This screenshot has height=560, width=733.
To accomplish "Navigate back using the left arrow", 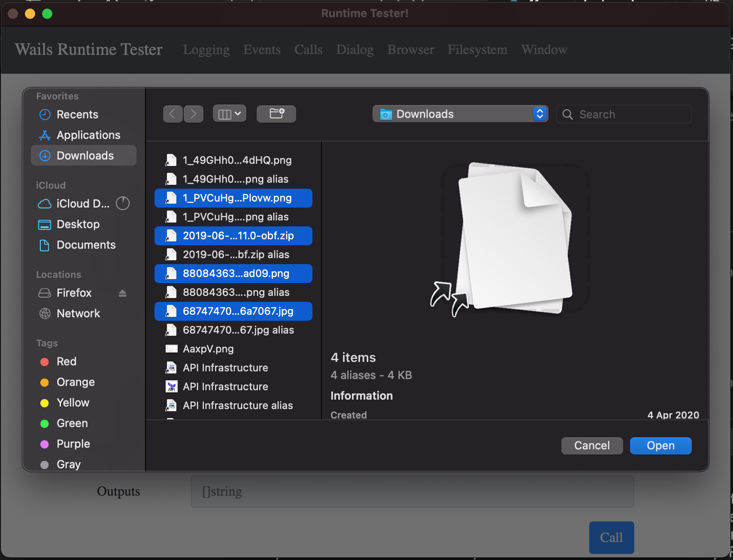I will pos(173,114).
